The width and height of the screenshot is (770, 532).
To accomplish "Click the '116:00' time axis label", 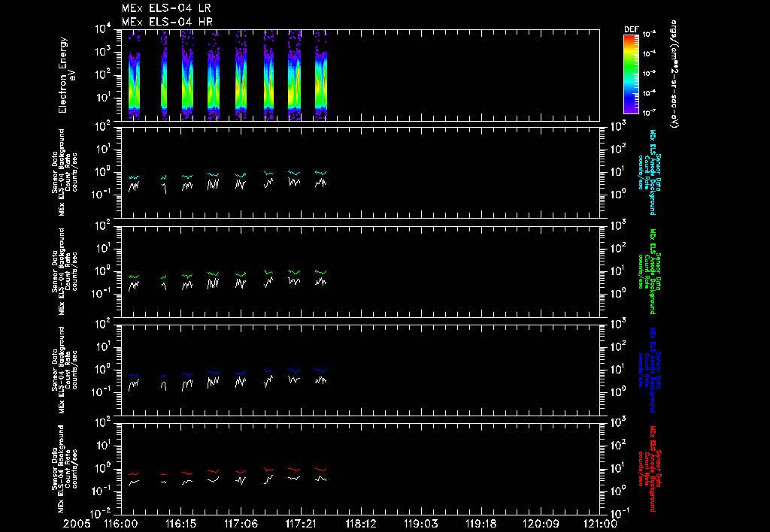I will [x=121, y=524].
